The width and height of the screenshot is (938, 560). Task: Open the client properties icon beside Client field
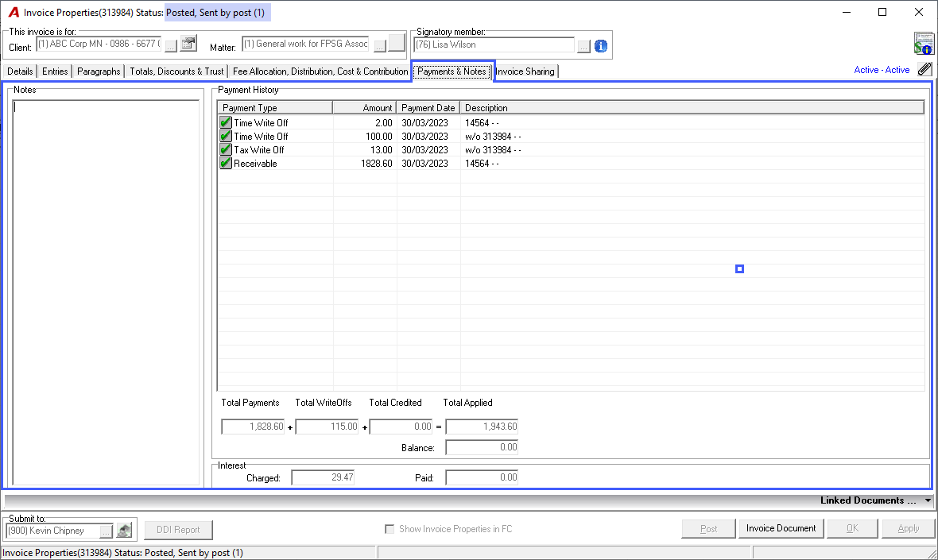coord(188,44)
